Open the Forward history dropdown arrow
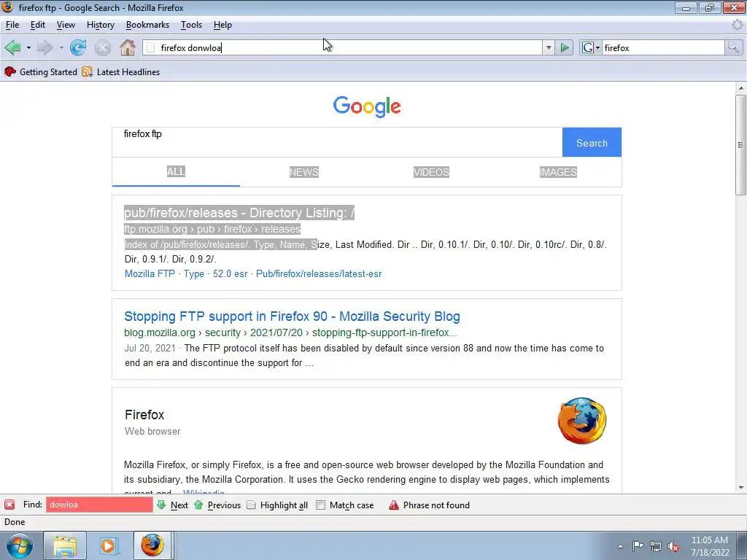This screenshot has height=560, width=747. (61, 47)
